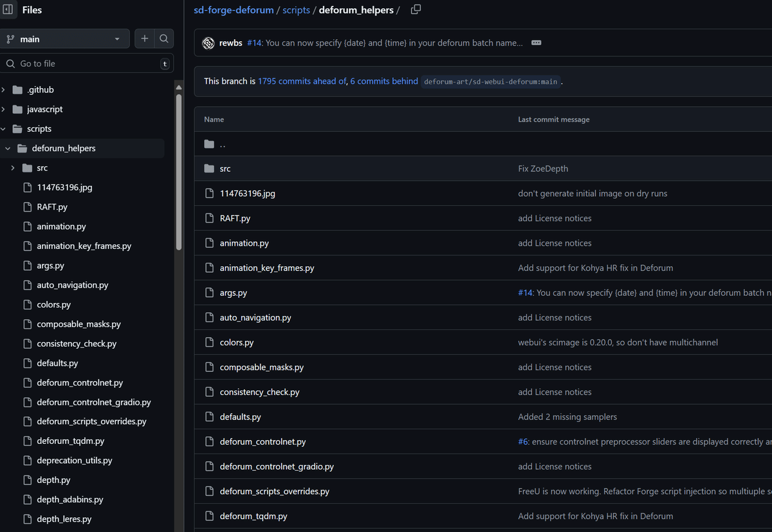Open animation.py from the sidebar tree

[61, 226]
